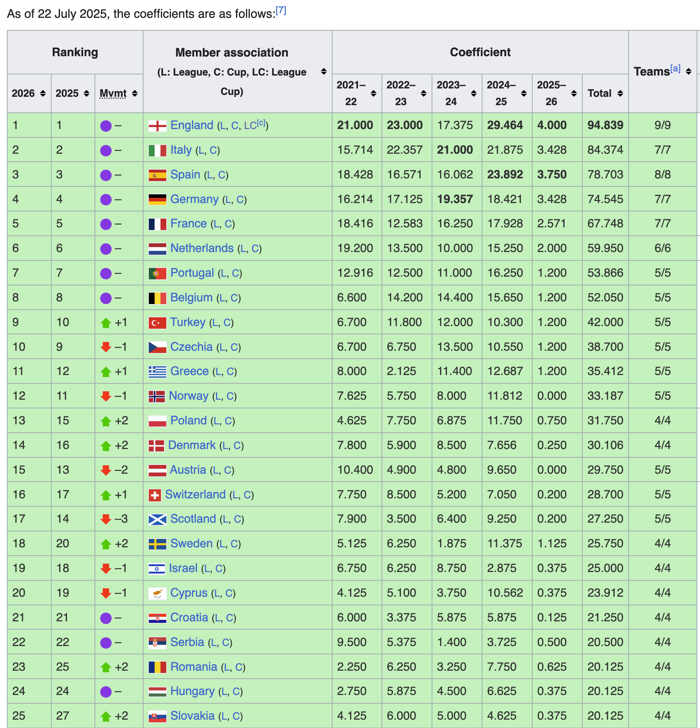Open the Israel association link
700x728 pixels.
(x=183, y=568)
